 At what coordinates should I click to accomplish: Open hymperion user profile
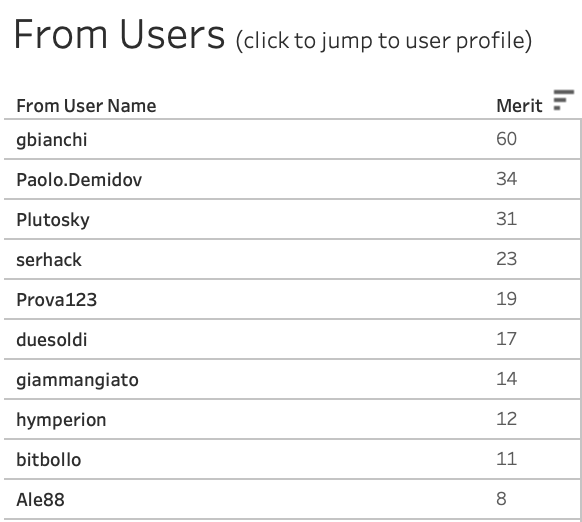61,420
